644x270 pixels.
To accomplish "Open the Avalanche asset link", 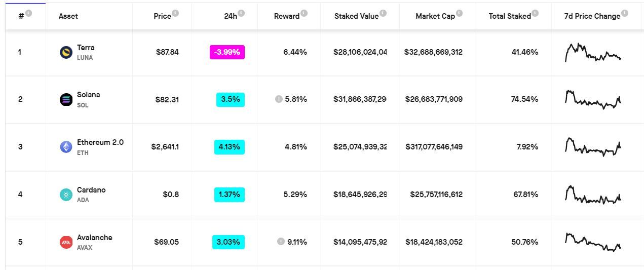I will (x=95, y=238).
